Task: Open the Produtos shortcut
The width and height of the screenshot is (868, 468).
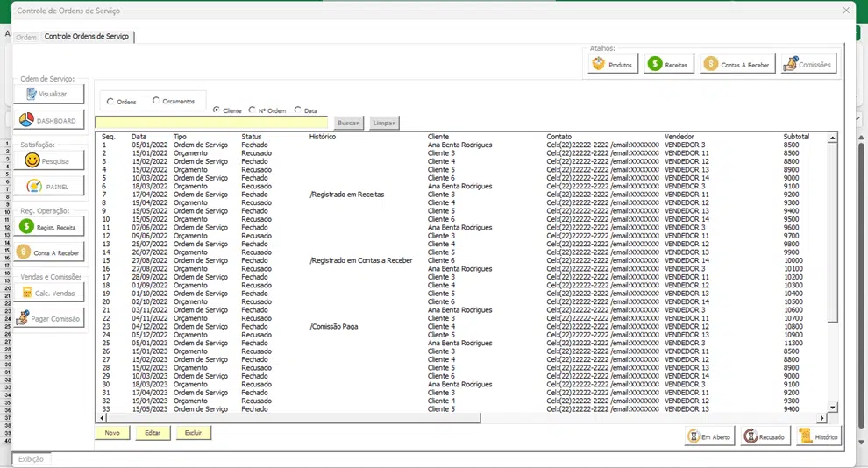Action: 613,64
